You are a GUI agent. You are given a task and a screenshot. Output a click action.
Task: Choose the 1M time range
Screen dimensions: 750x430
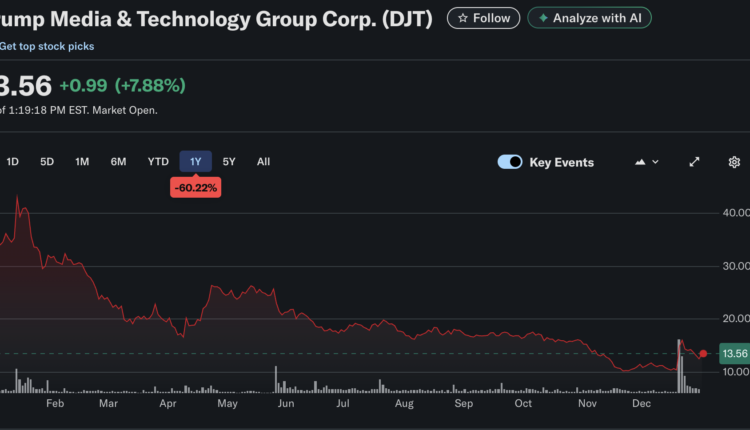pos(82,161)
